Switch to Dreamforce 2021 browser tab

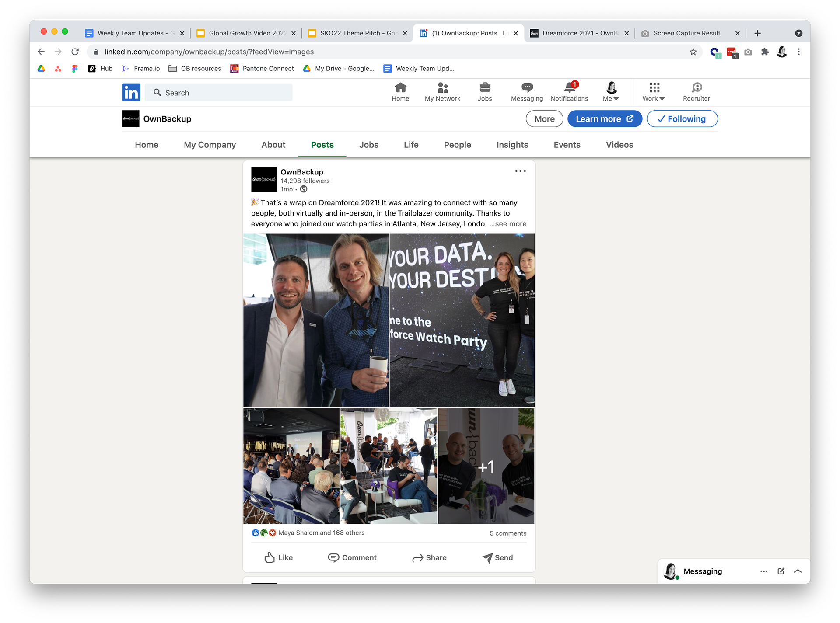coord(580,33)
